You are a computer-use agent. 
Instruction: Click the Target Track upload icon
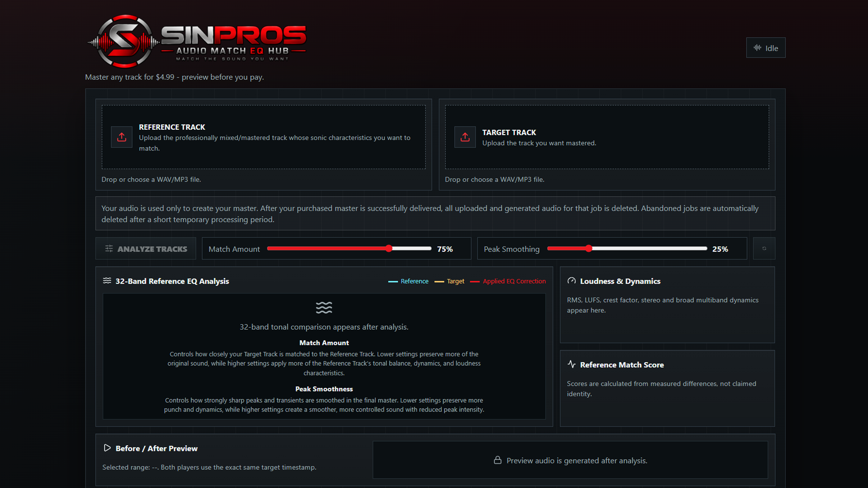pyautogui.click(x=465, y=137)
